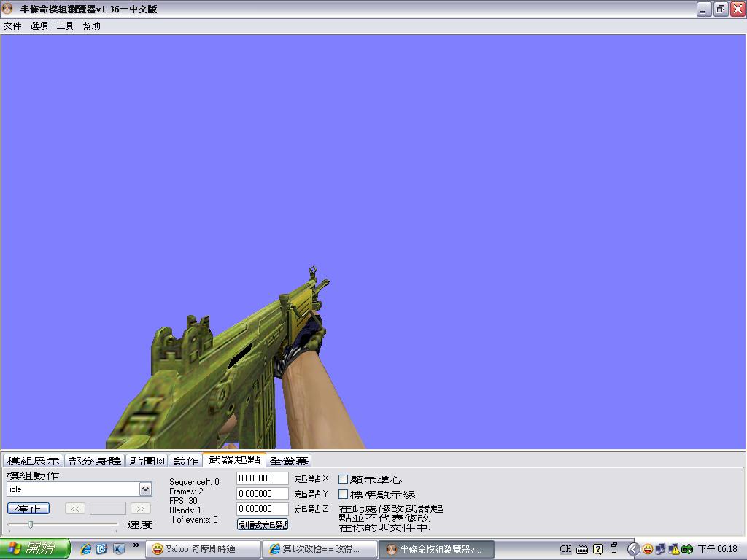This screenshot has width=747, height=560.
Task: Click the 起點Y origin input field
Action: (x=263, y=494)
